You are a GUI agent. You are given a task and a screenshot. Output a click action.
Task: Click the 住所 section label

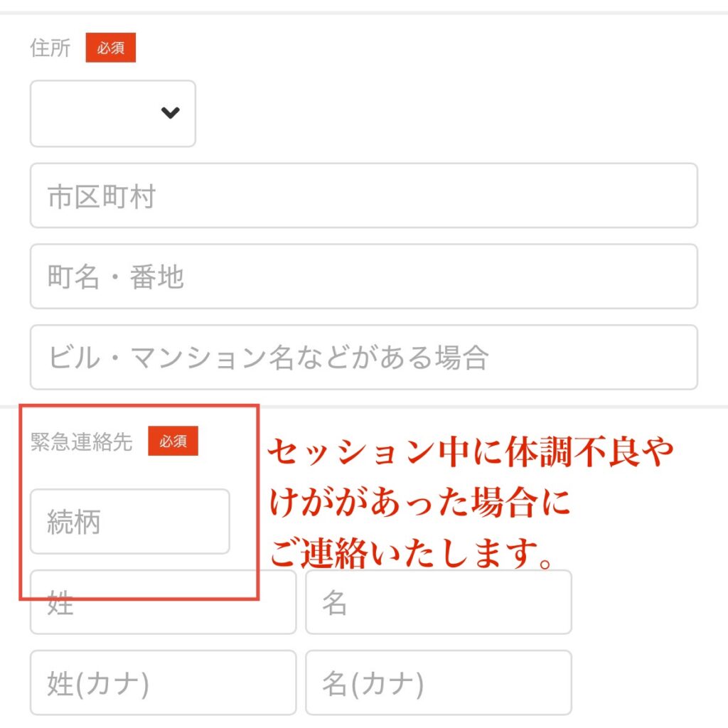[x=50, y=48]
